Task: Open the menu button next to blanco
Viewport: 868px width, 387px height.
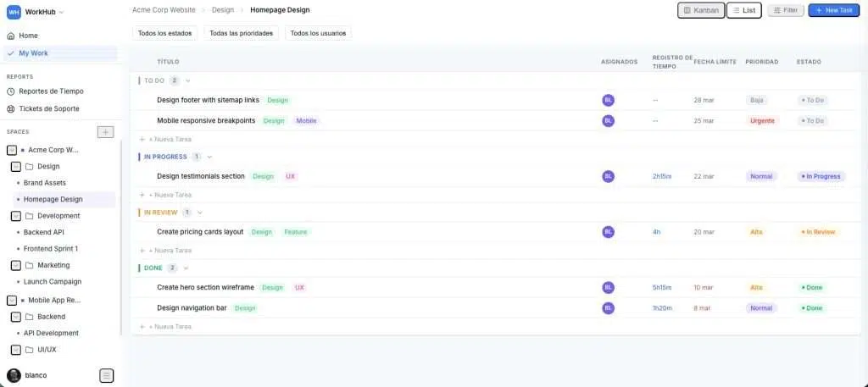Action: (106, 375)
